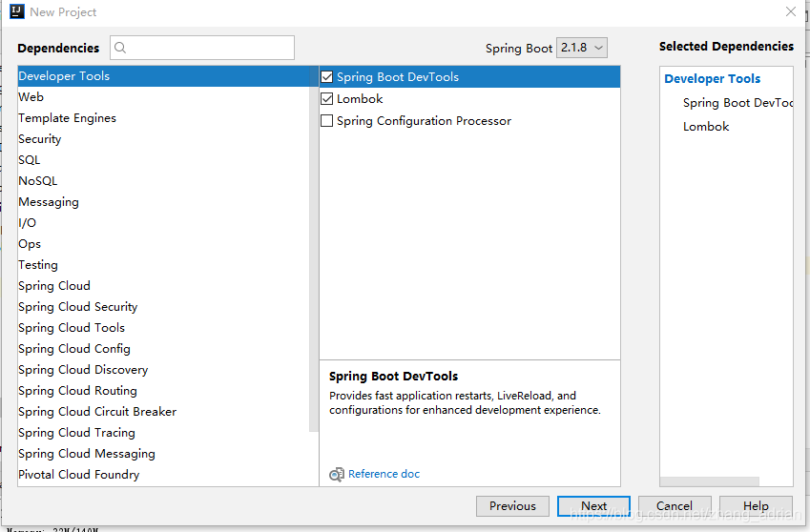Close the New Project dialog

point(790,11)
